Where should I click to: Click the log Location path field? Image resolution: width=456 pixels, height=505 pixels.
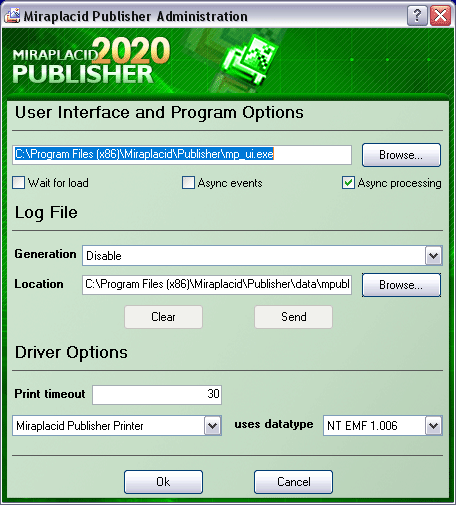[x=217, y=285]
